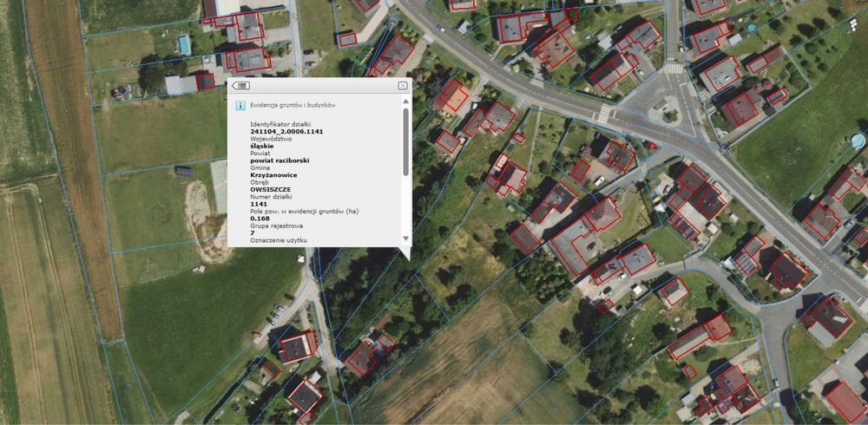Select the value 'powiat raciborski'

279,160
